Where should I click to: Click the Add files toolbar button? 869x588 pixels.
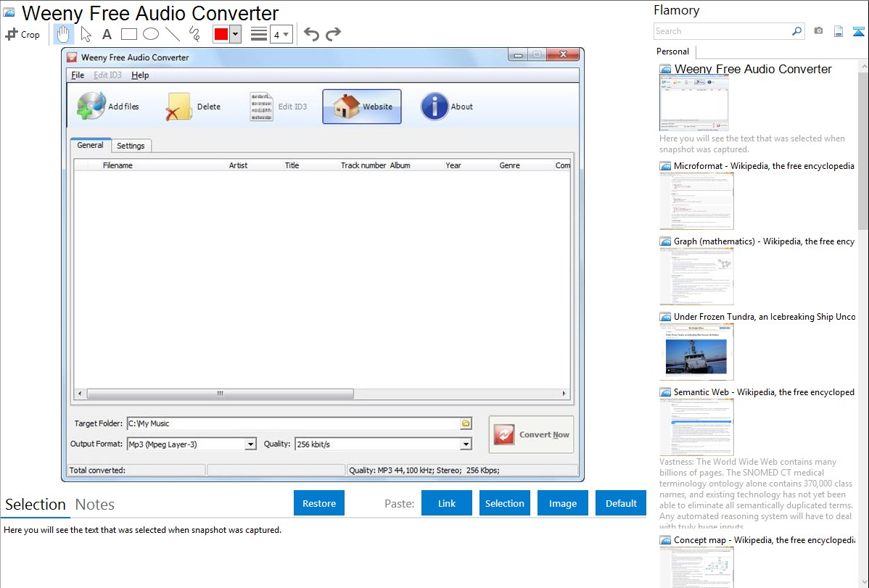pos(108,107)
